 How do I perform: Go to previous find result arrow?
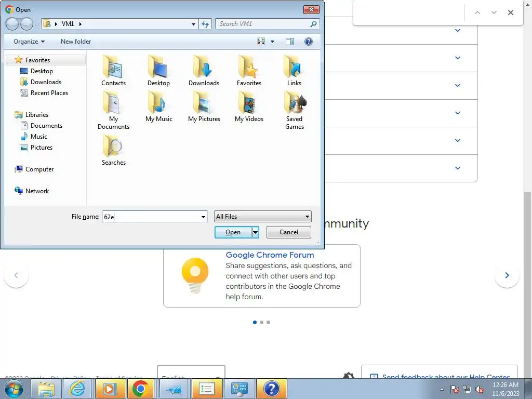click(x=477, y=12)
